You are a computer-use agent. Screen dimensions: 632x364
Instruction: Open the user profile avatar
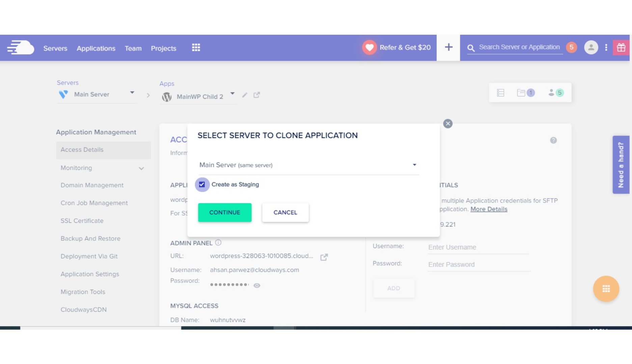[x=591, y=48]
